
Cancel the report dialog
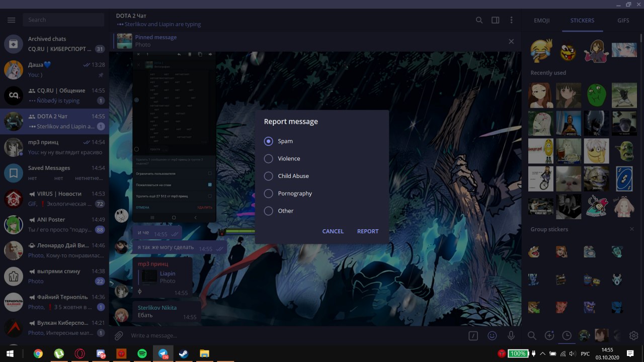[x=333, y=231]
